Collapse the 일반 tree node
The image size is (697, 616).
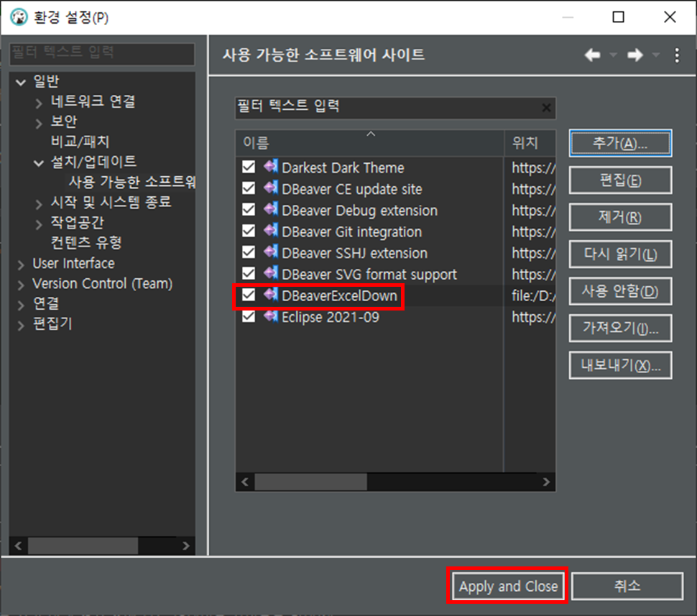click(21, 82)
